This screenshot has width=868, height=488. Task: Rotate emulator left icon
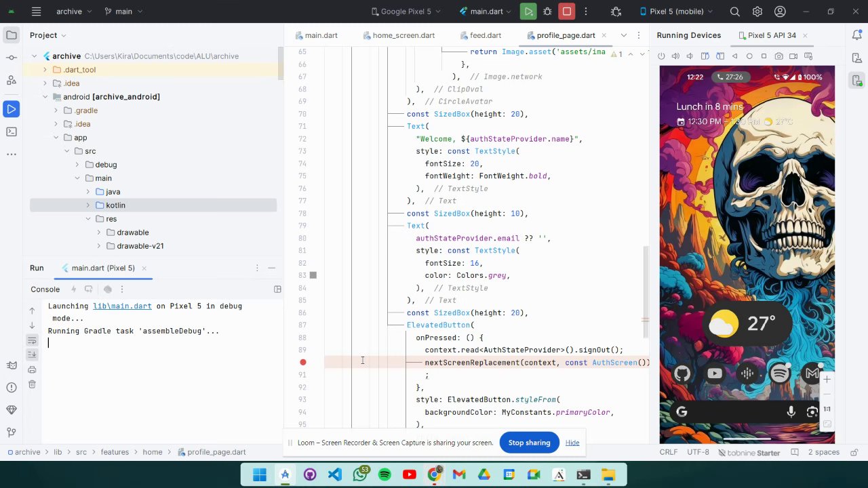[705, 56]
